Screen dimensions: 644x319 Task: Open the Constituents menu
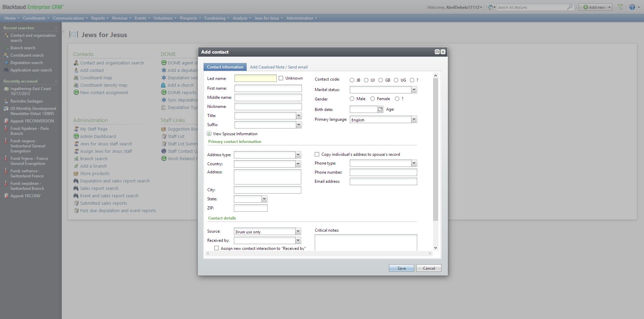[x=36, y=18]
